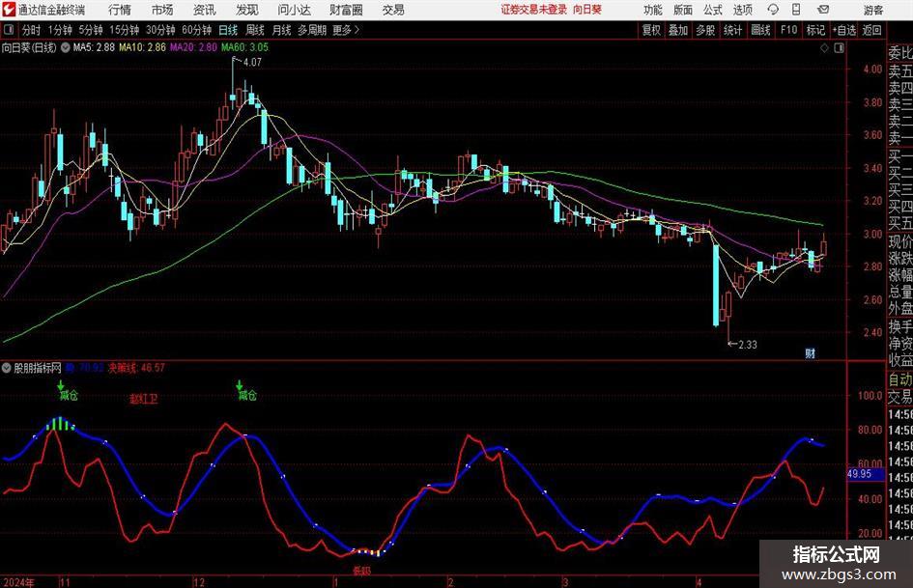Click the 现价 row in the quote panel
The height and width of the screenshot is (588, 913).
point(900,242)
